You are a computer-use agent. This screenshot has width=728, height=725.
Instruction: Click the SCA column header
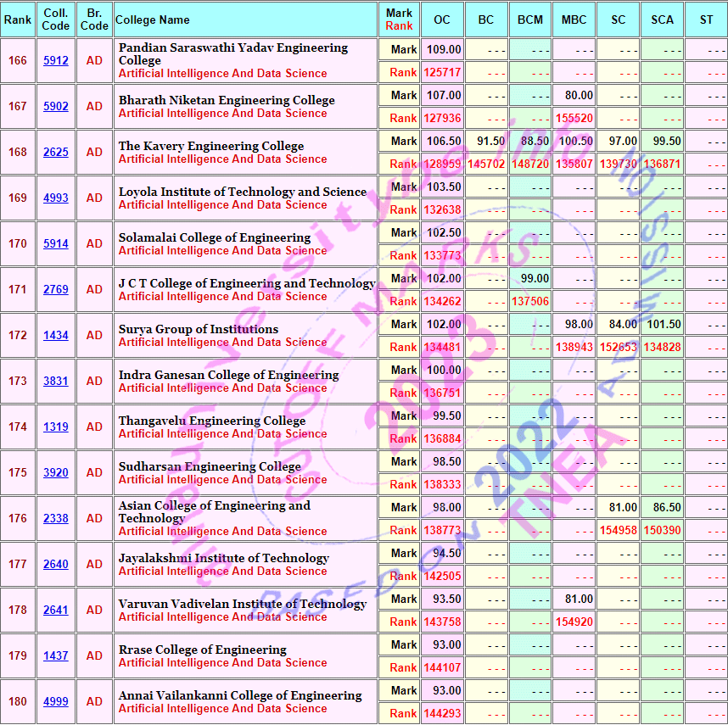click(x=662, y=20)
